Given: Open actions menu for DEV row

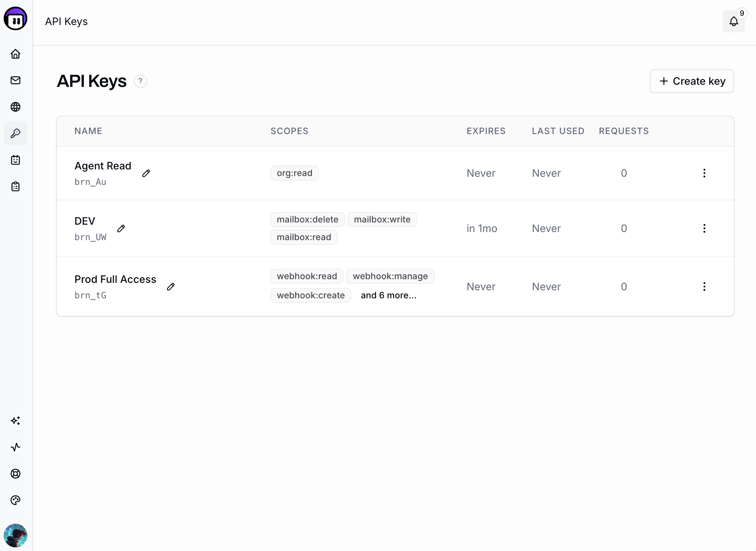Looking at the screenshot, I should pos(704,228).
